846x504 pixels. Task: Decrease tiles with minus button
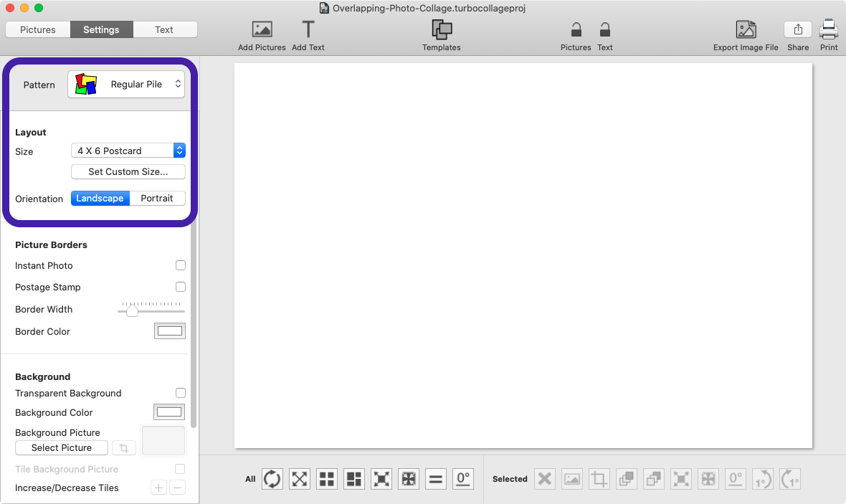tap(178, 488)
